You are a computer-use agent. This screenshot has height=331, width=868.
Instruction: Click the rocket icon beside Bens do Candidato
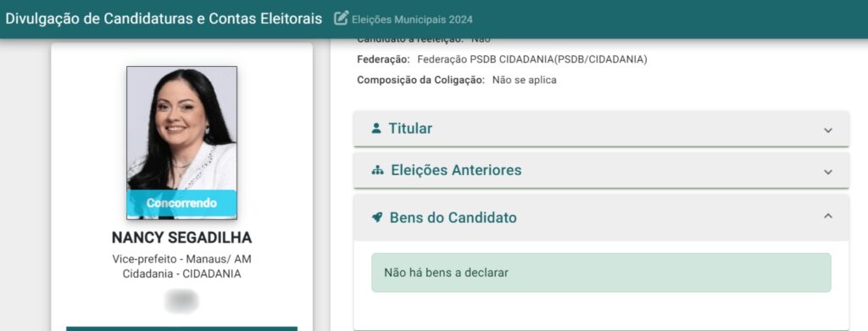[377, 218]
